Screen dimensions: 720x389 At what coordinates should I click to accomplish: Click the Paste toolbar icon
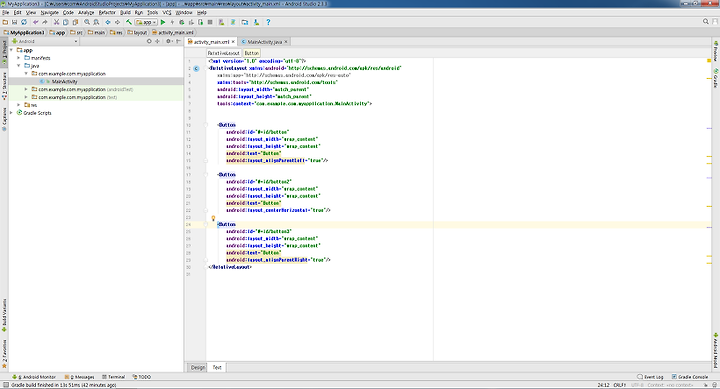click(75, 22)
